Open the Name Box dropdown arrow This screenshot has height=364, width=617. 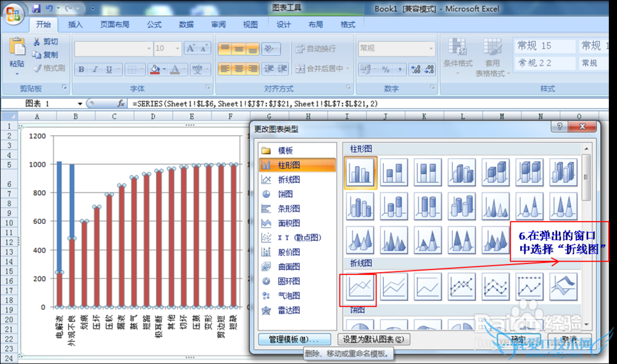(80, 104)
